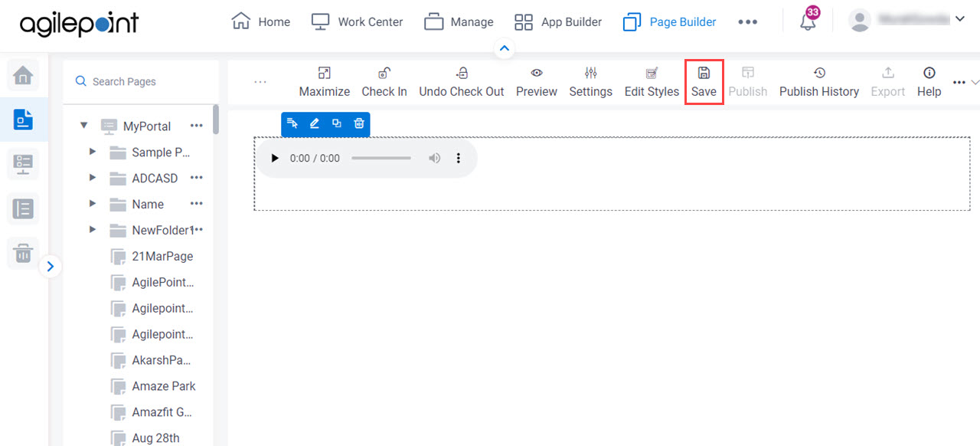980x446 pixels.
Task: Expand the ADCASD folder
Action: (93, 178)
